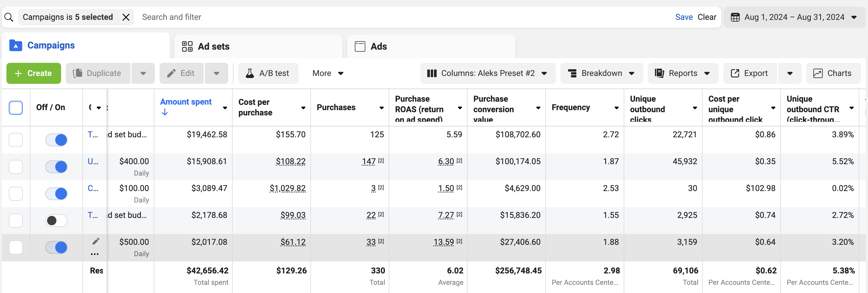Image resolution: width=868 pixels, height=293 pixels.
Task: Open the three-dot menu in last row
Action: tap(95, 254)
